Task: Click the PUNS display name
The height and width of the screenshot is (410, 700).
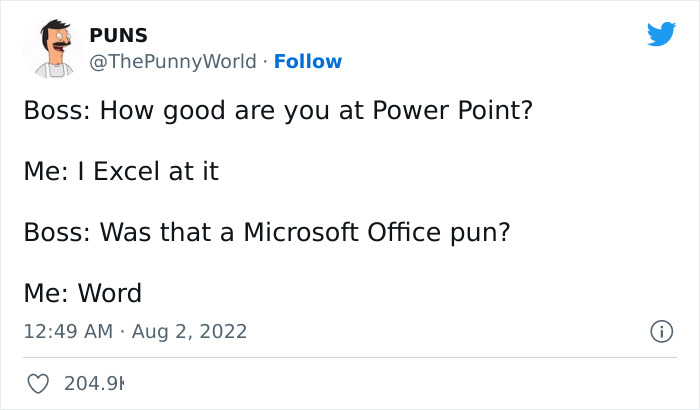Action: (x=118, y=35)
